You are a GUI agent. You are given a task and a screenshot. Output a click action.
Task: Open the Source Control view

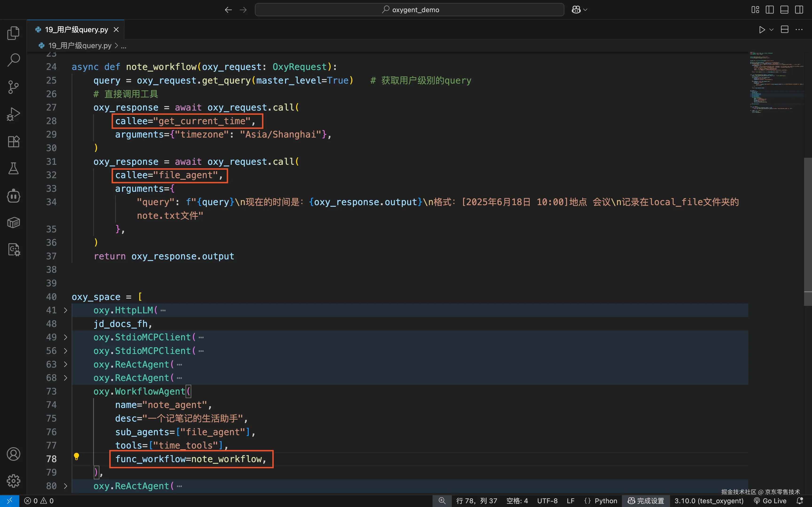tap(13, 87)
